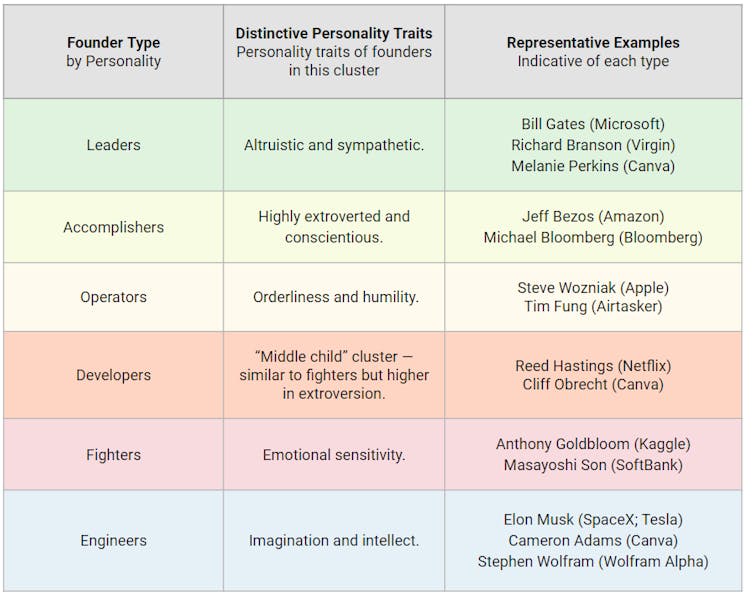Click the "Jeff Bezos (Amazon)" example
Image resolution: width=754 pixels, height=597 pixels.
592,216
